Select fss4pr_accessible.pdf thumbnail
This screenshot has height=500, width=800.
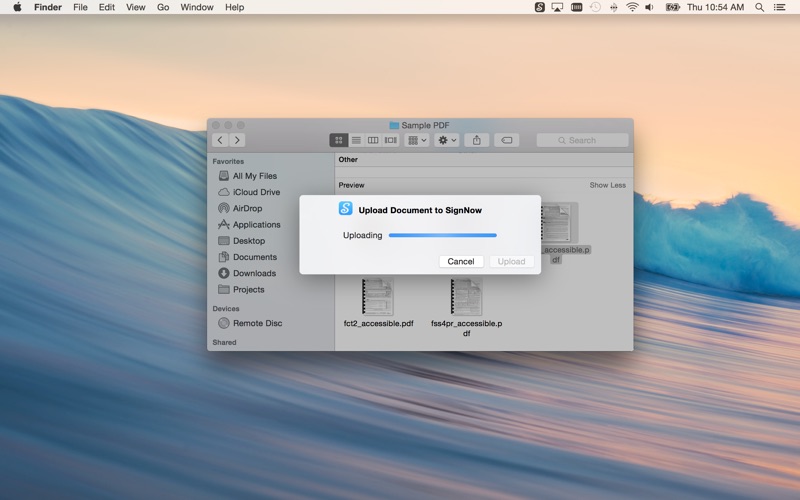click(466, 297)
